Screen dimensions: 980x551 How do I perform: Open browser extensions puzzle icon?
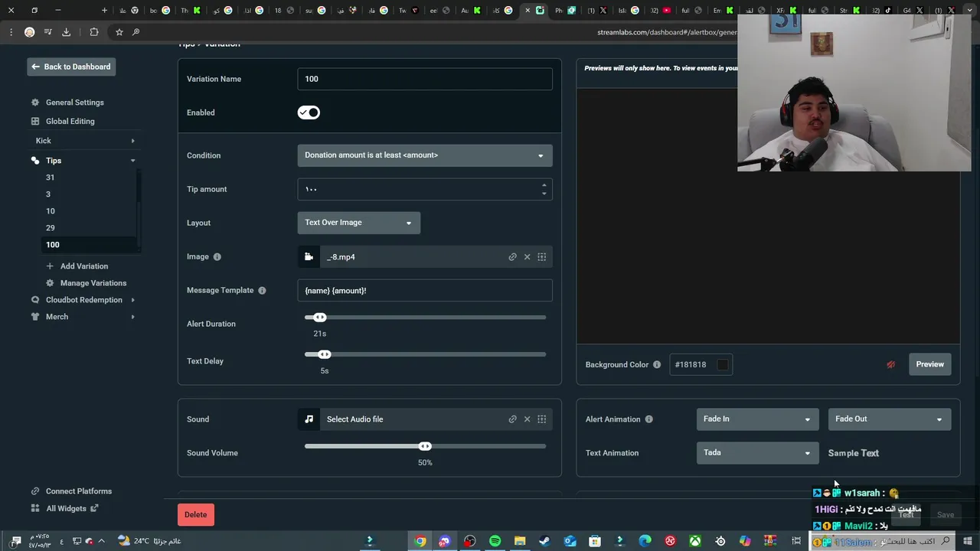[x=94, y=32]
